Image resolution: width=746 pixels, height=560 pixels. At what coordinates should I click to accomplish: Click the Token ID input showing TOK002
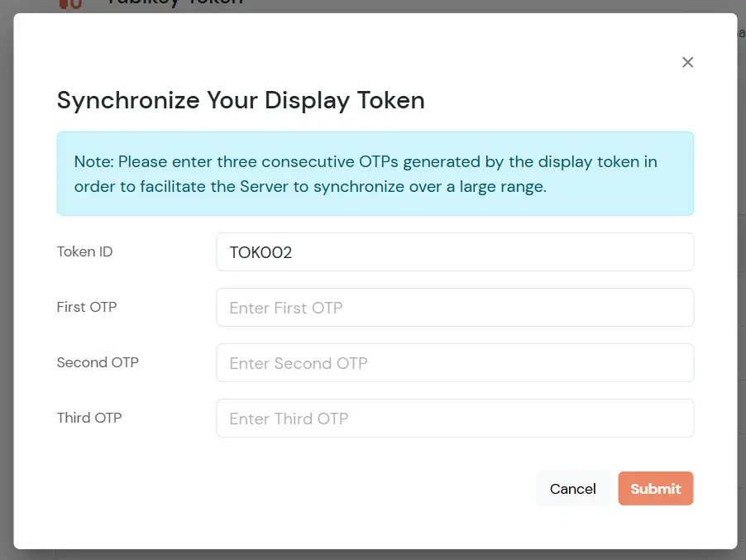click(x=455, y=251)
